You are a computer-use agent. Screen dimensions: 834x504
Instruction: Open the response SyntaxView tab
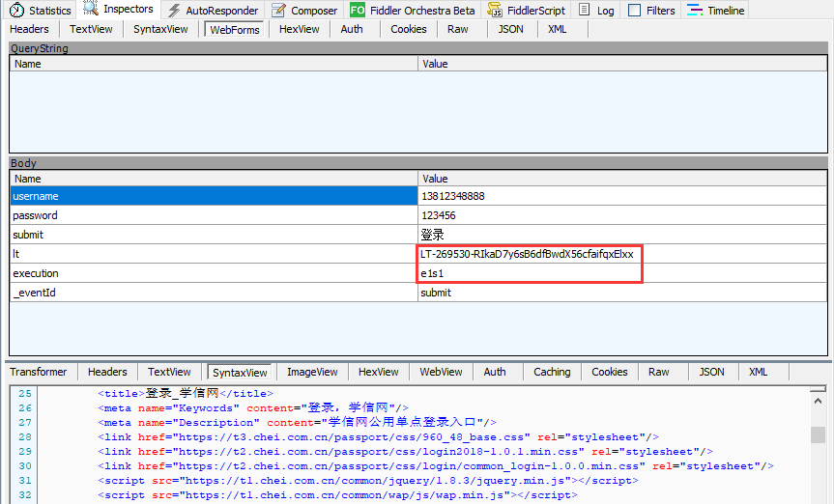pos(240,372)
